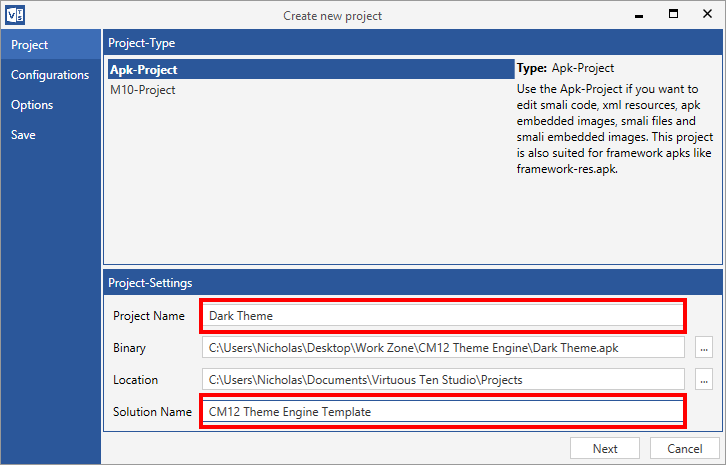The height and width of the screenshot is (465, 726).
Task: Click the Project-Settings section header
Action: (x=413, y=283)
